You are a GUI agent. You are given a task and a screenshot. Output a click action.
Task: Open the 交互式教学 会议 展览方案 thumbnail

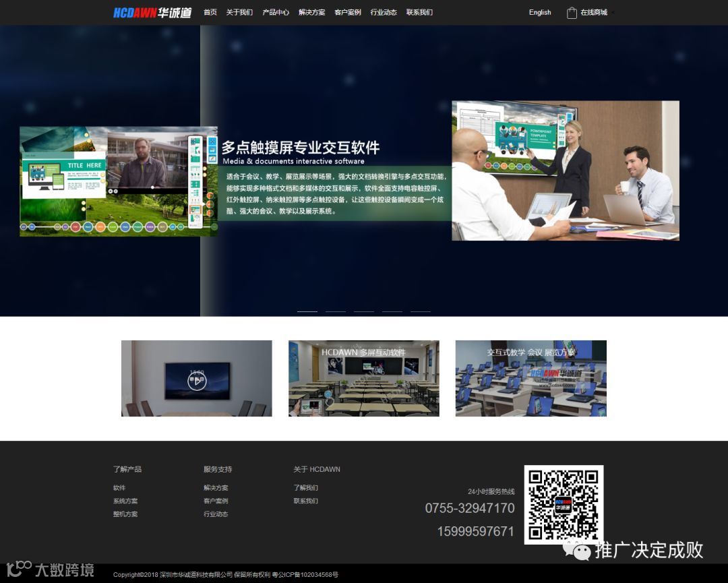pyautogui.click(x=531, y=378)
